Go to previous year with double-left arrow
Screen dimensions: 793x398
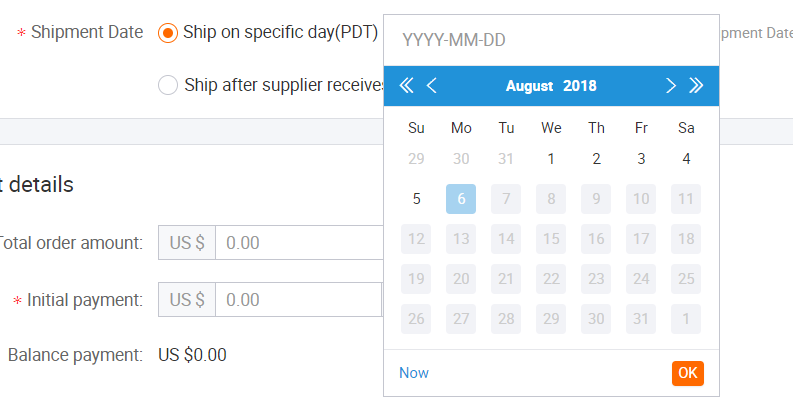click(406, 85)
